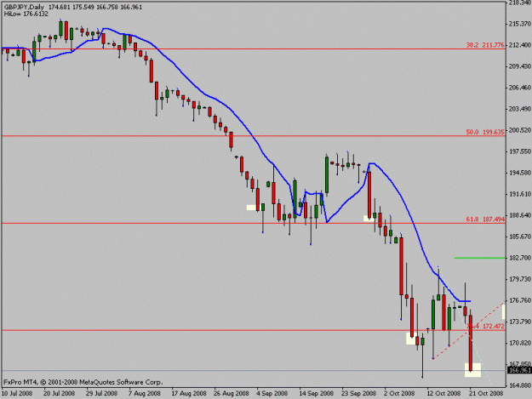Select the 76.4 172.472 Fibonacci label

pos(485,326)
